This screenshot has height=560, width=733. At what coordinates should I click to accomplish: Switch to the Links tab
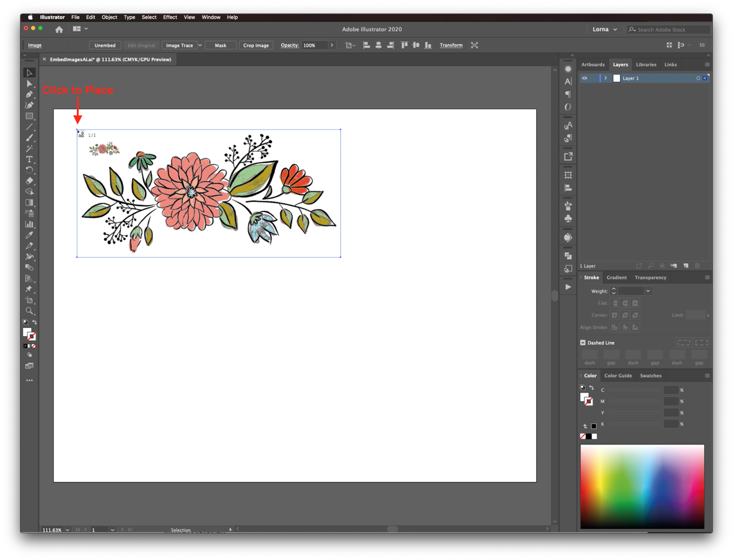tap(670, 65)
